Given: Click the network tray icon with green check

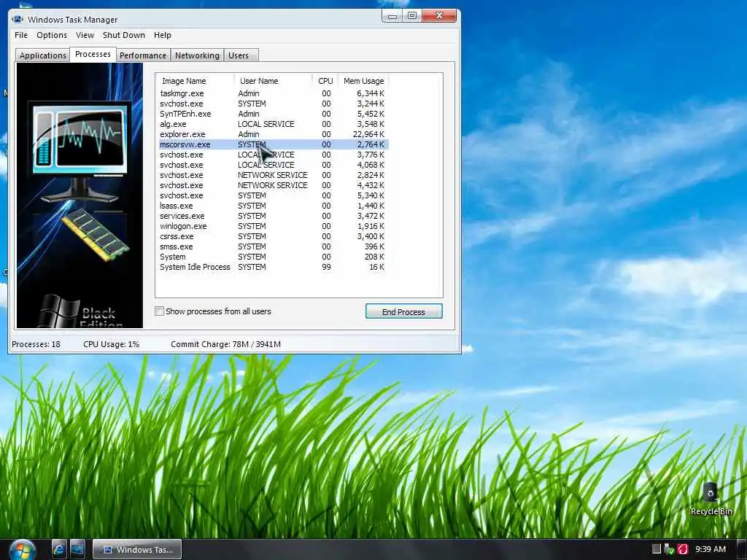Looking at the screenshot, I should [x=670, y=549].
